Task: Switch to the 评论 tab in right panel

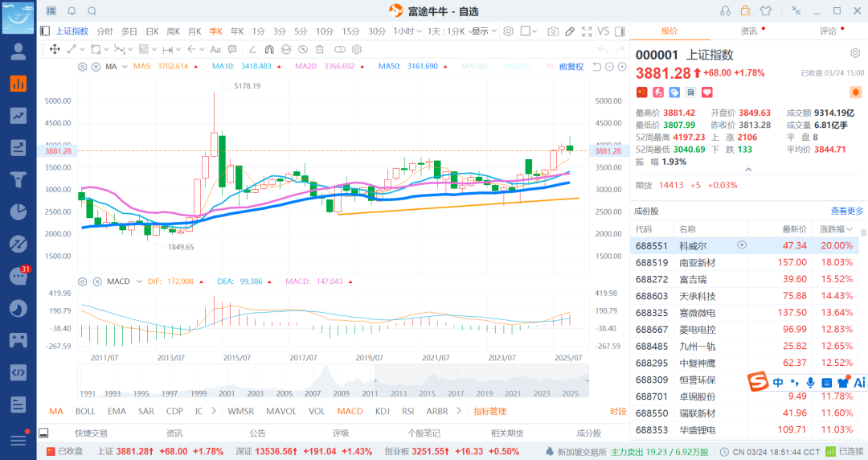Action: click(x=828, y=31)
